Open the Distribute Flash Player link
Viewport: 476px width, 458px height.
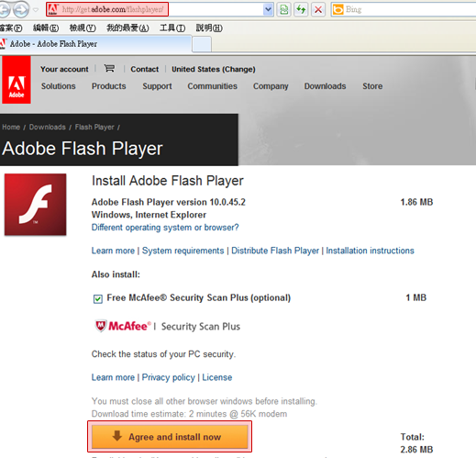click(275, 251)
